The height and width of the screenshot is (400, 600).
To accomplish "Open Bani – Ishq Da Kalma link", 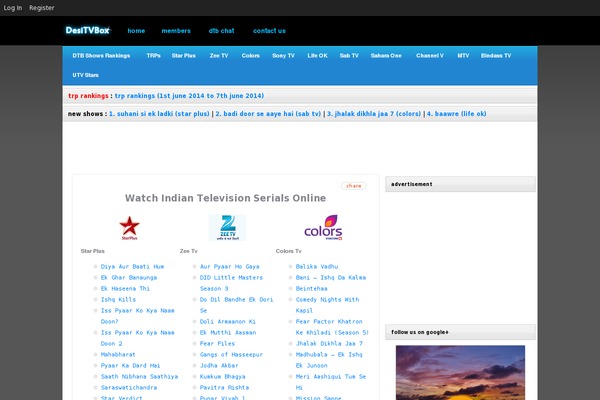I will tap(331, 278).
